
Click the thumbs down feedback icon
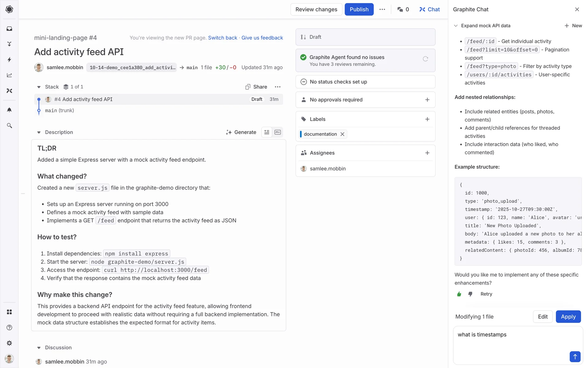(470, 294)
